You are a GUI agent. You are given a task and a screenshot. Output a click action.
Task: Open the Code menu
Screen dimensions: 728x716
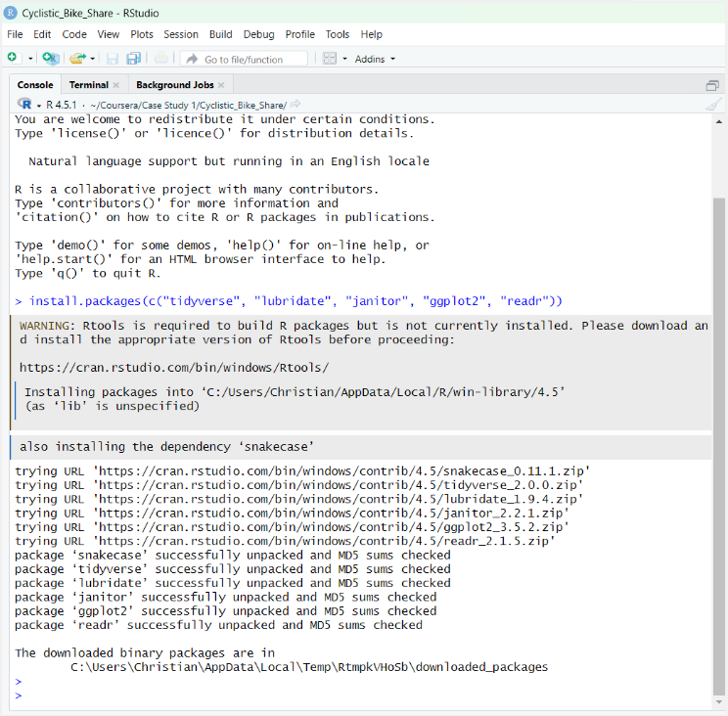[x=74, y=34]
